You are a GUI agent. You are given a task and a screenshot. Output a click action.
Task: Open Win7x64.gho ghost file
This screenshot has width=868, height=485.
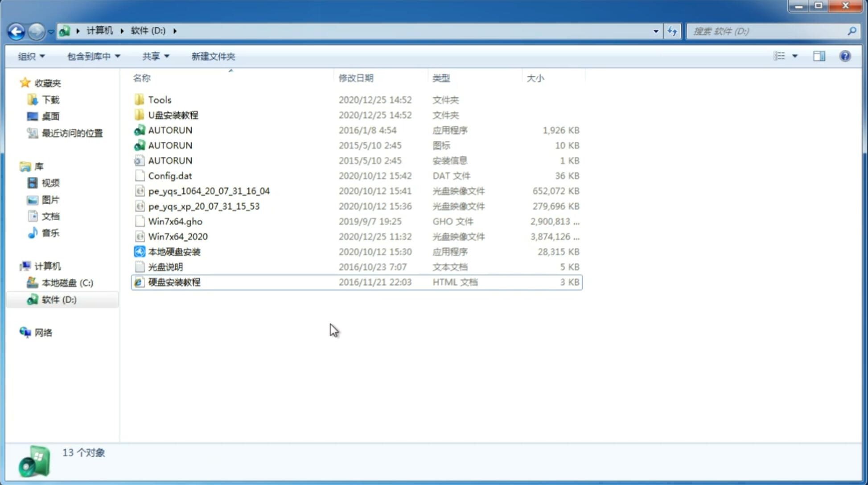[x=176, y=221]
